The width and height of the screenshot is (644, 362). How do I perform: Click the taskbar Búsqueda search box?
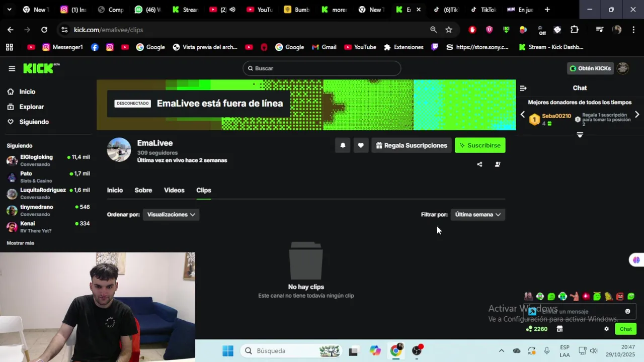pos(291,351)
